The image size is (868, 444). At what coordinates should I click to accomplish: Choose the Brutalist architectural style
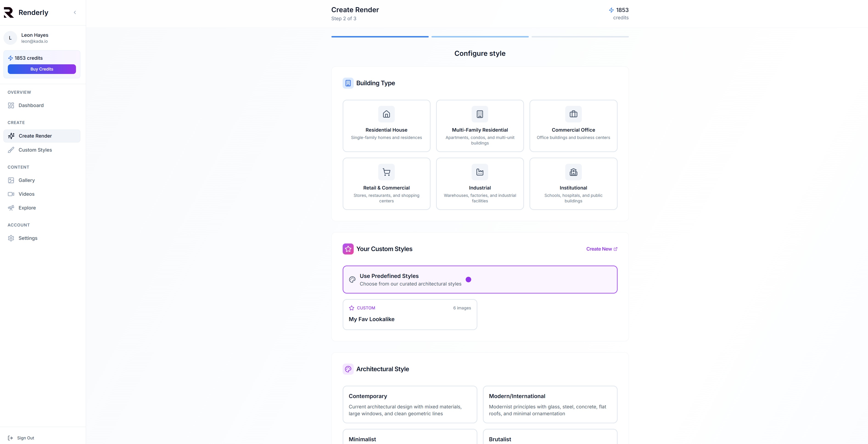pos(550,437)
